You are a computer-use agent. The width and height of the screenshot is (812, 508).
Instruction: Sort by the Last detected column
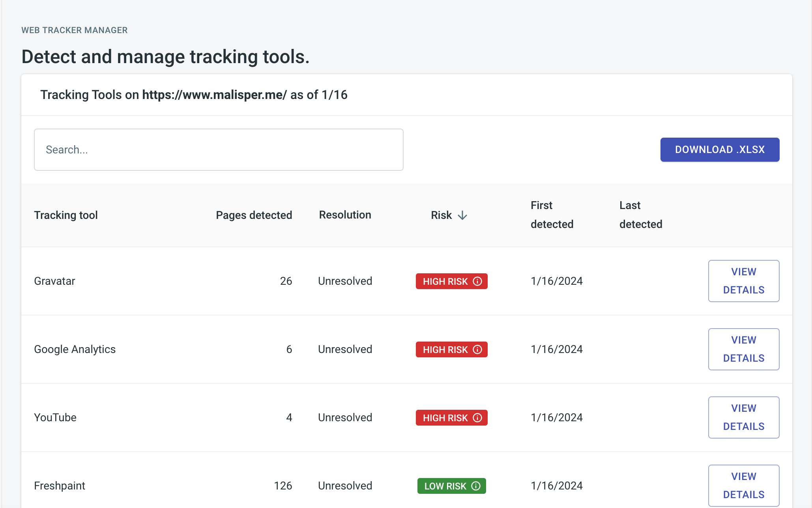[x=640, y=215]
